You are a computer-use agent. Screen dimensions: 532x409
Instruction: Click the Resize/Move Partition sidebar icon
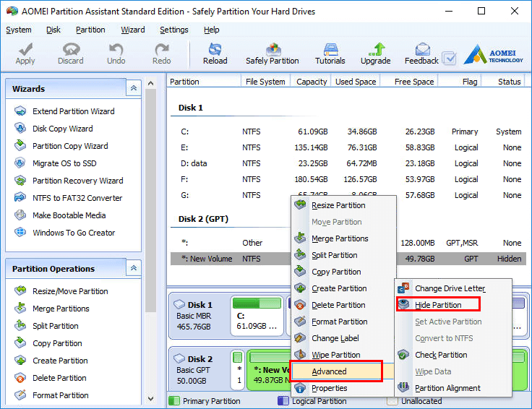point(20,290)
